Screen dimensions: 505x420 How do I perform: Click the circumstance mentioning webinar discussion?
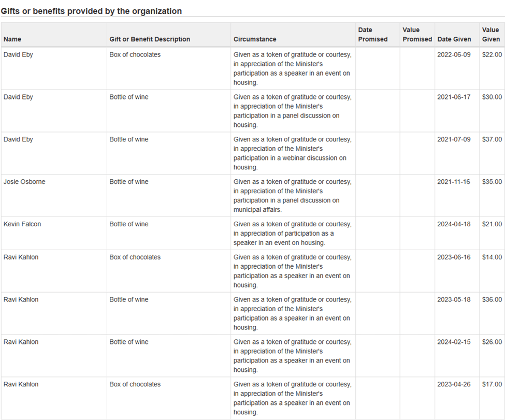tap(293, 153)
